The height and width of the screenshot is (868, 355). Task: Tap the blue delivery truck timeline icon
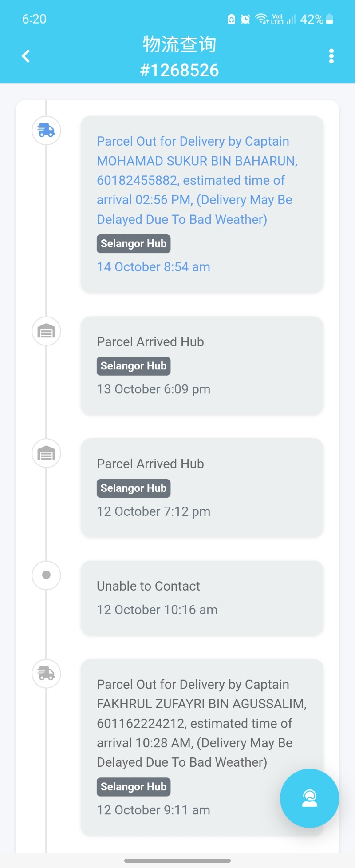click(x=46, y=131)
